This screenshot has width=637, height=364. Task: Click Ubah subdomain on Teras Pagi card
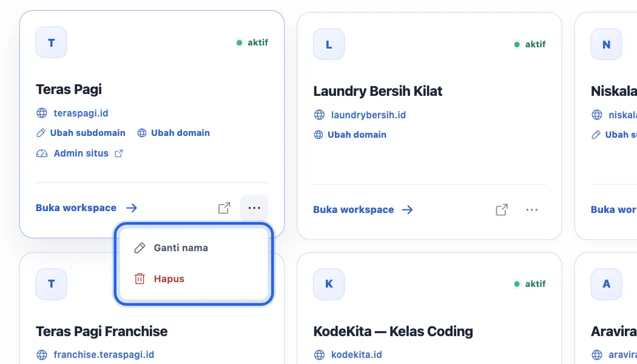88,133
